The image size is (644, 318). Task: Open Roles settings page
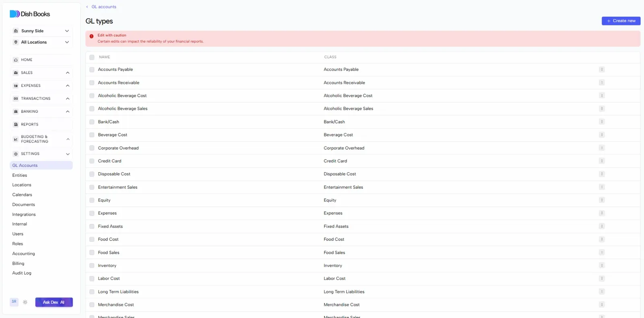(18, 244)
